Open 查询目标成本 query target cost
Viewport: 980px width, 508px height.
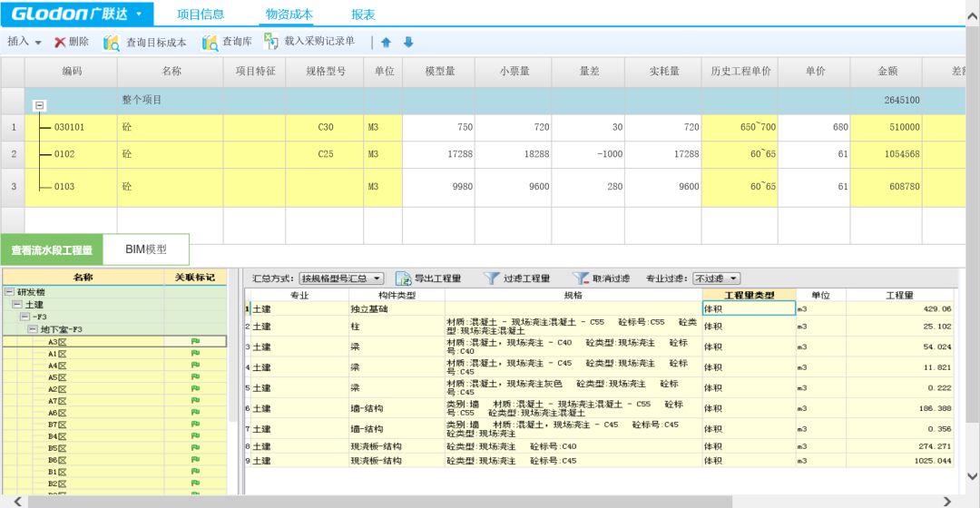112,43
